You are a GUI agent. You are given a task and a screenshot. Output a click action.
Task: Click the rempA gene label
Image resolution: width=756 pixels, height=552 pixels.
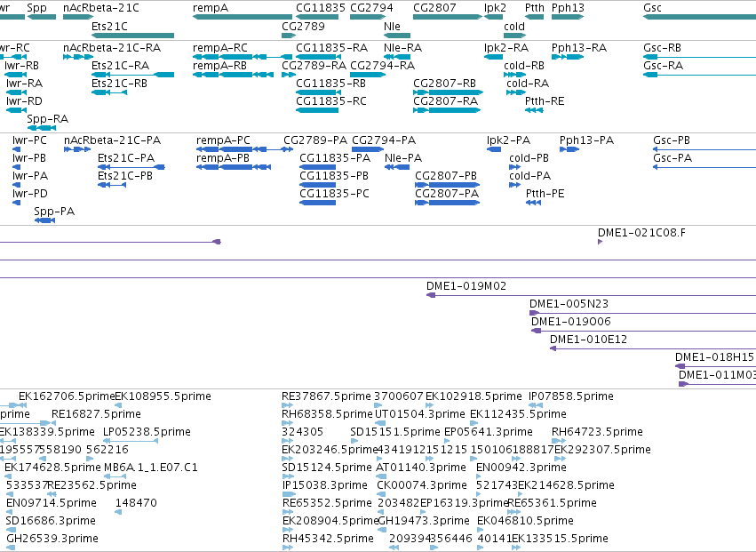click(x=211, y=8)
